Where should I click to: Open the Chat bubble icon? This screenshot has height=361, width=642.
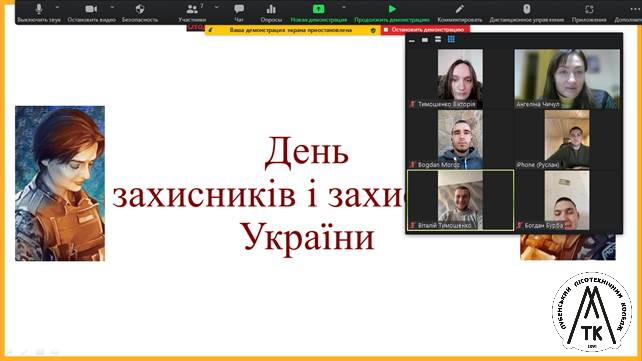coord(239,12)
